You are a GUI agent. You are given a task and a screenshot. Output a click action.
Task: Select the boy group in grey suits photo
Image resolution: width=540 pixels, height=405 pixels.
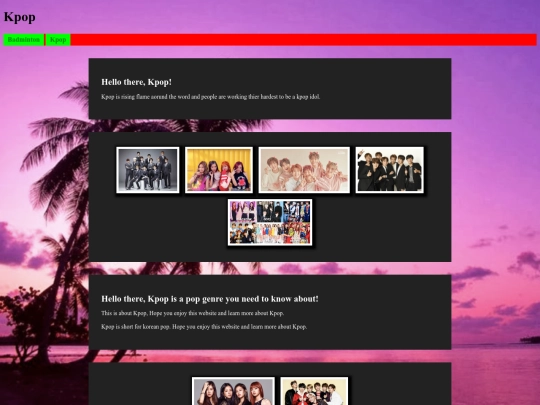pos(148,170)
